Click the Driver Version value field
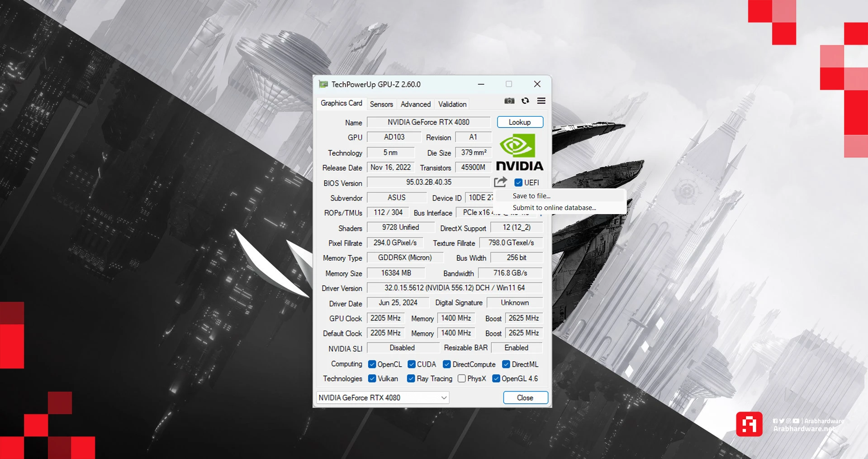This screenshot has height=459, width=868. pyautogui.click(x=455, y=288)
